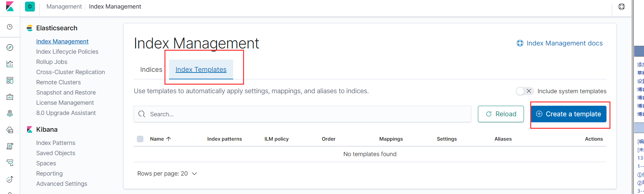The height and width of the screenshot is (194, 644).
Task: Click the search magnifier icon
Action: (x=142, y=114)
